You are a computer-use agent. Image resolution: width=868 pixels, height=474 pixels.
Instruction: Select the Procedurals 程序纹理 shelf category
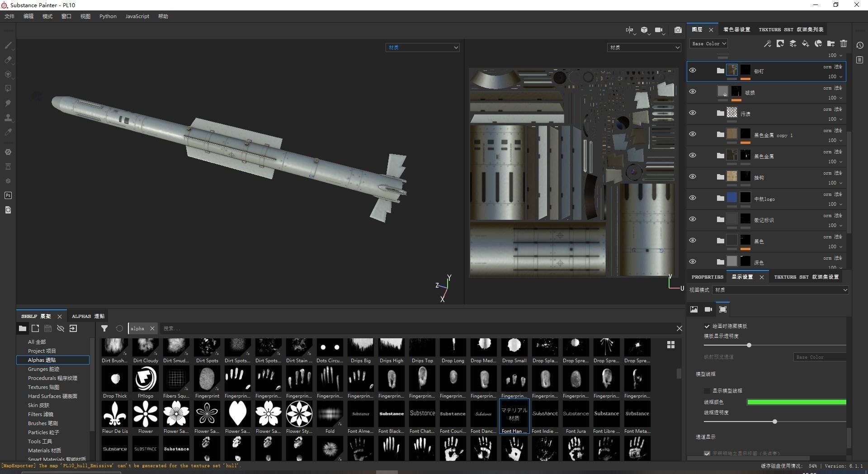click(52, 378)
